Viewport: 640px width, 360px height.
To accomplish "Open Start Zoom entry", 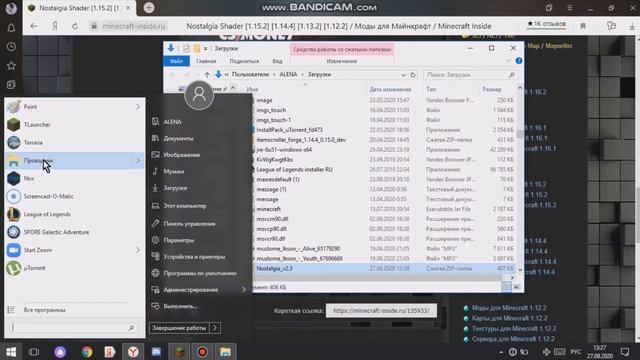I will 38,250.
